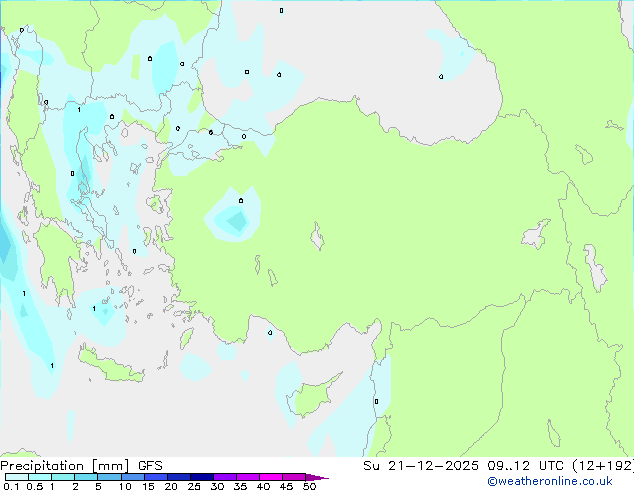Click the '0.1' legend scale label
634x490 pixels.
pos(11,486)
